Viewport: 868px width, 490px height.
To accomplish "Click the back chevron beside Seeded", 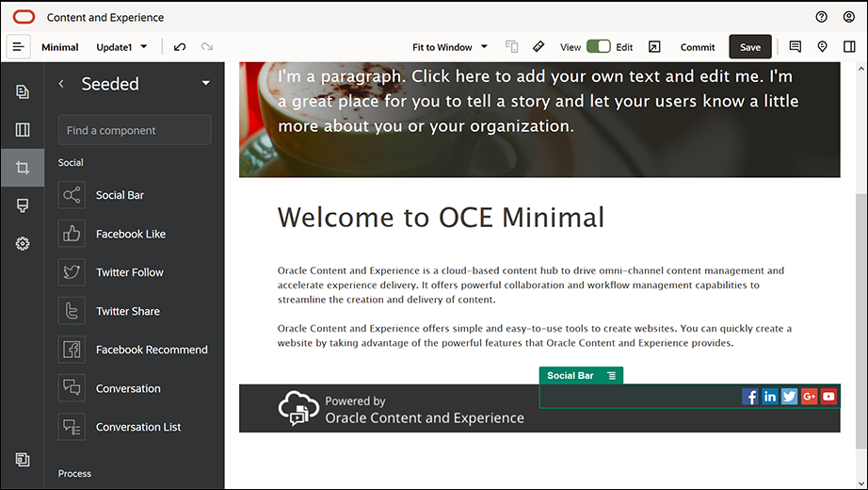I will pos(61,83).
